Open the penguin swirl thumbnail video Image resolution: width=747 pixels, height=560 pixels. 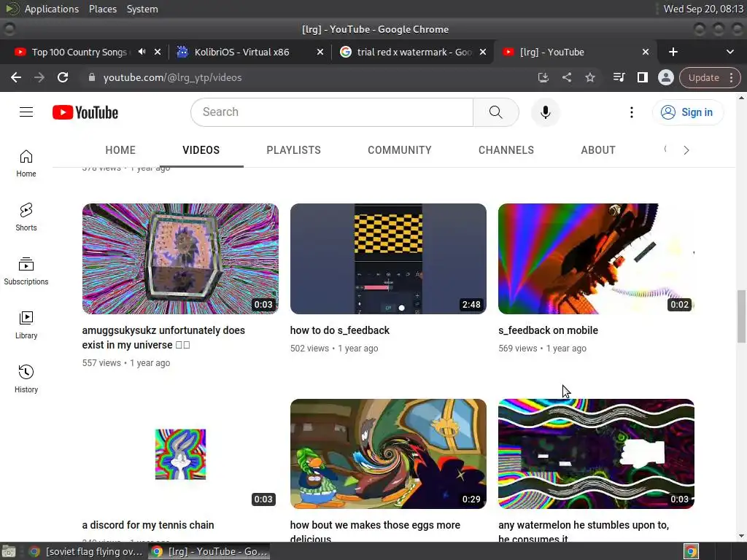tap(388, 454)
